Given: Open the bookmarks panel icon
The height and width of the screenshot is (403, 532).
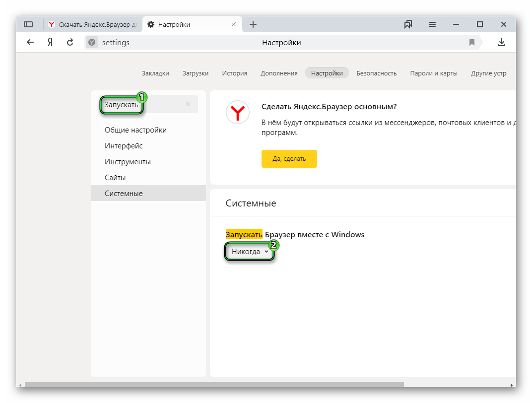Looking at the screenshot, I should click(408, 24).
